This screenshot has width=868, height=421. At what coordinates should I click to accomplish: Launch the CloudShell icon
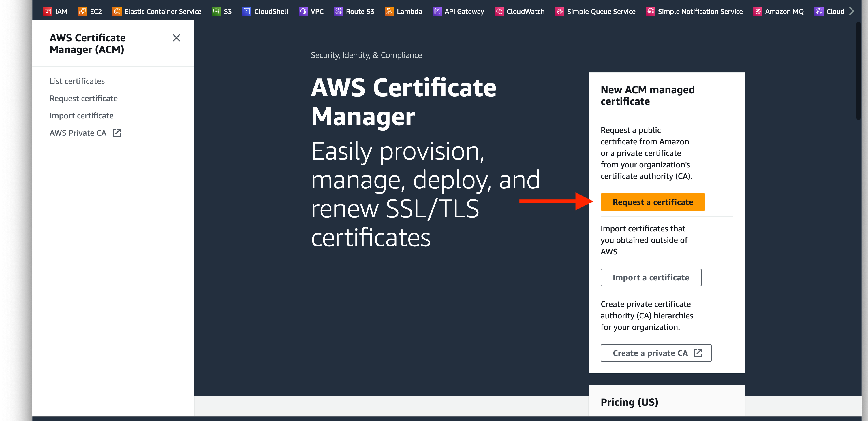pos(247,12)
